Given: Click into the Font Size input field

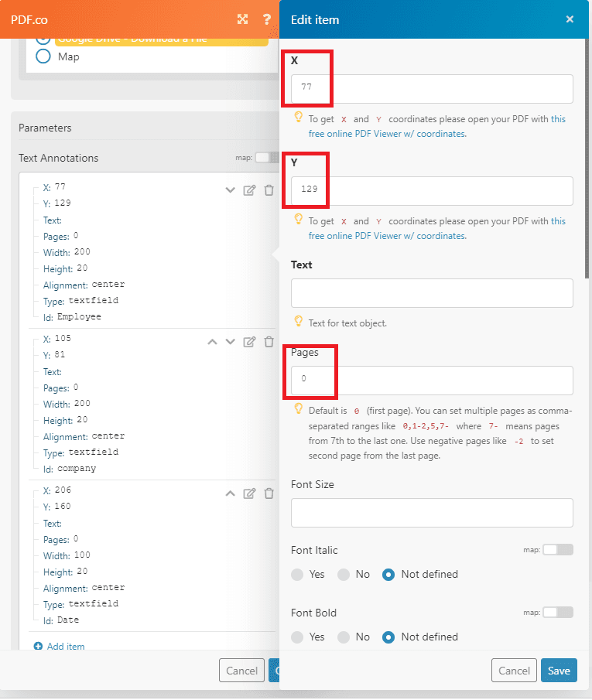Looking at the screenshot, I should point(432,513).
